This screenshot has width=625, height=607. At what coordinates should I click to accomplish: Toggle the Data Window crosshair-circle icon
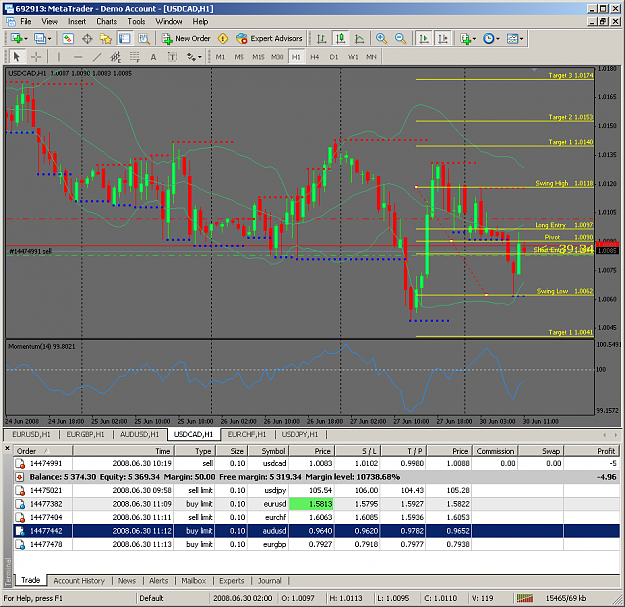tap(87, 39)
